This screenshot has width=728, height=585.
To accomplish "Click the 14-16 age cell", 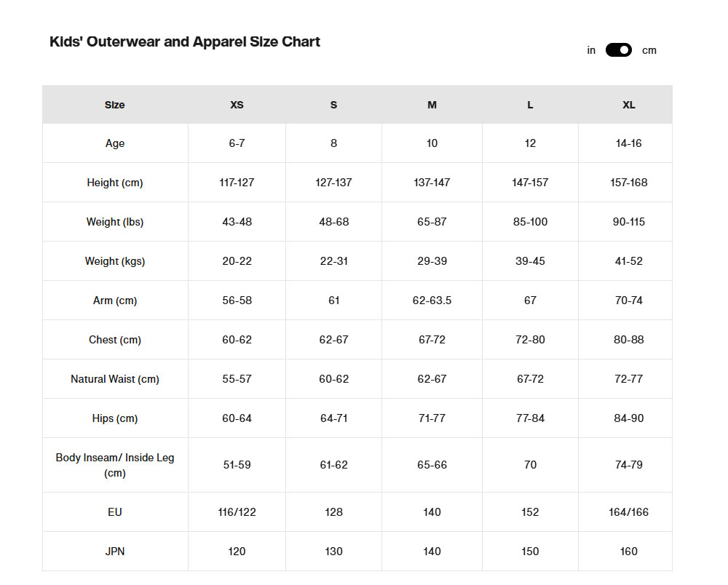I will 628,143.
